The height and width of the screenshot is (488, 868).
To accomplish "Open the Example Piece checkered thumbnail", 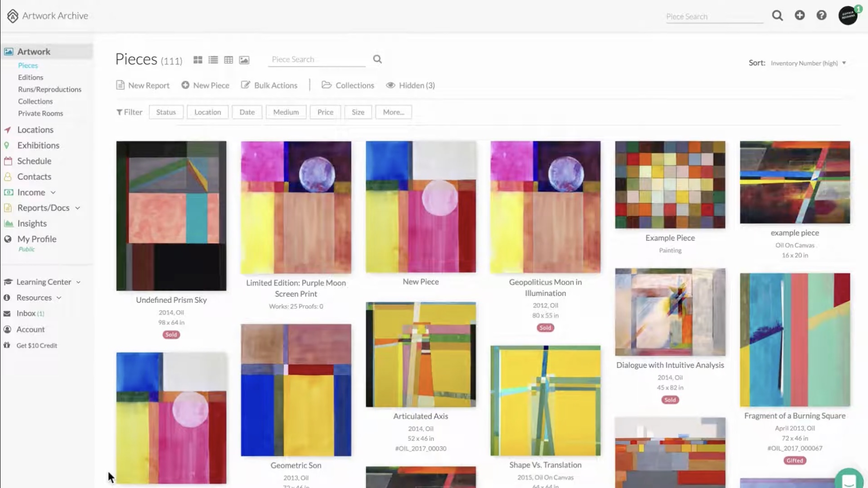I will (x=670, y=185).
